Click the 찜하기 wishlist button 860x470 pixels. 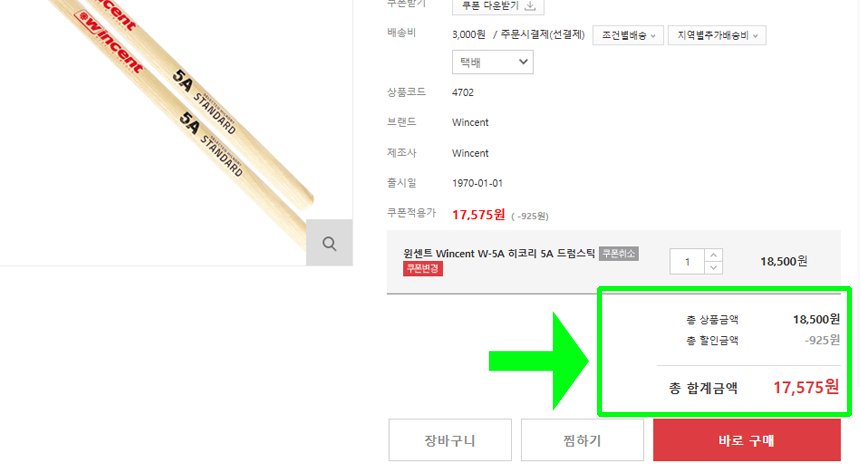582,440
